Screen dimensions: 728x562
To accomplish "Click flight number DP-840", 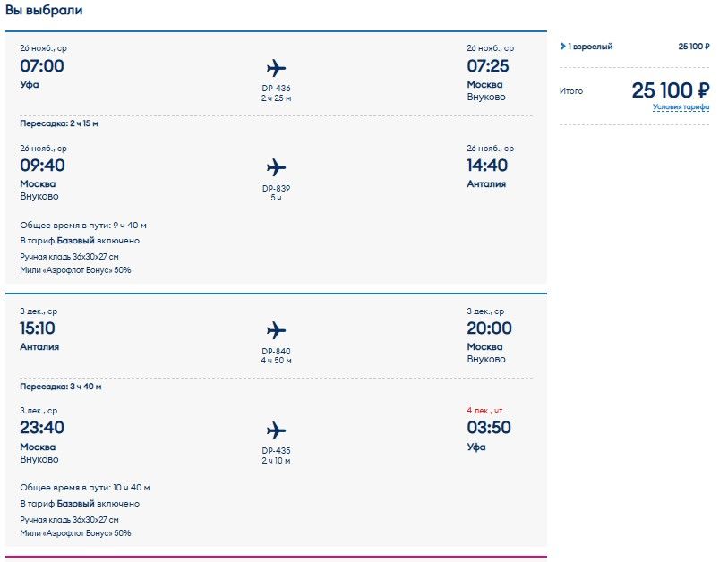I will point(276,351).
